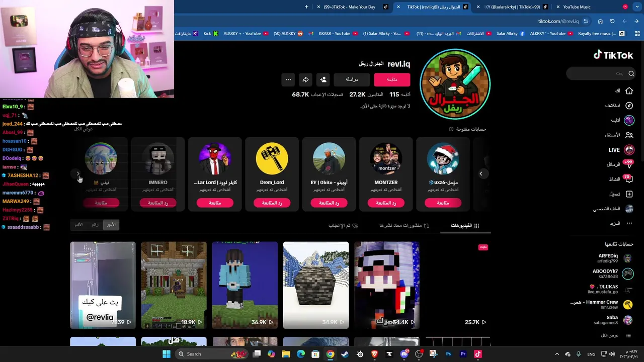The width and height of the screenshot is (644, 362).
Task: Open the Brave browser taskbar icon
Action: [x=374, y=354]
